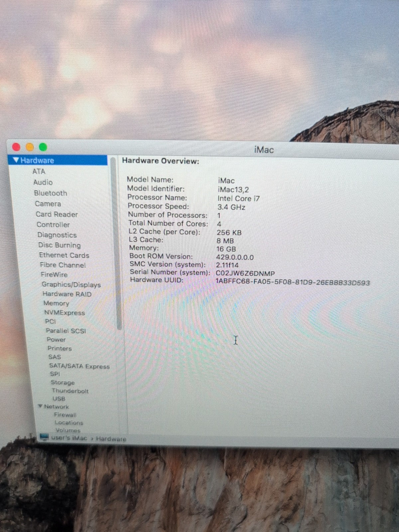Open the Card Reader section
The image size is (399, 532).
click(x=57, y=214)
